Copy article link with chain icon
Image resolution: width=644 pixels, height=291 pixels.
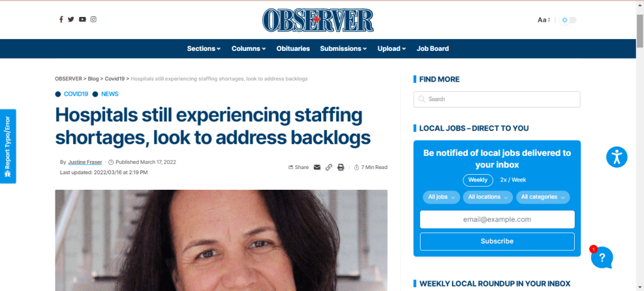click(x=329, y=167)
